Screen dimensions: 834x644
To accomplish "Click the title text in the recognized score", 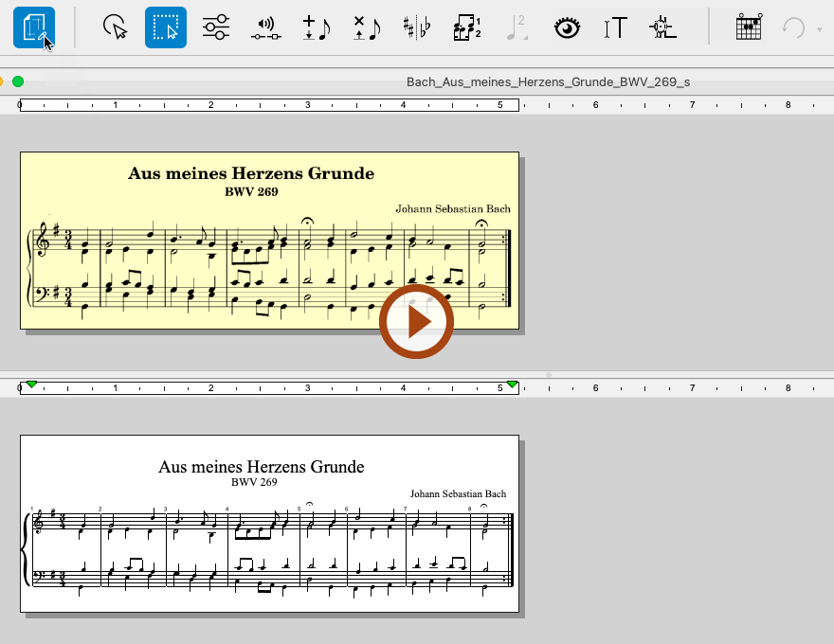I will [x=262, y=467].
